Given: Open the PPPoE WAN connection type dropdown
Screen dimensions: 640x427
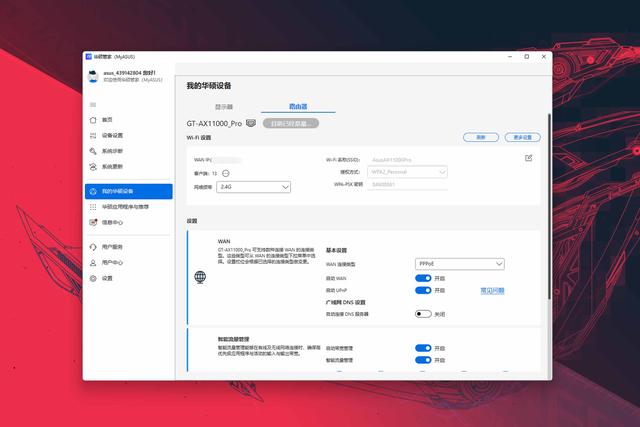Looking at the screenshot, I should click(460, 264).
